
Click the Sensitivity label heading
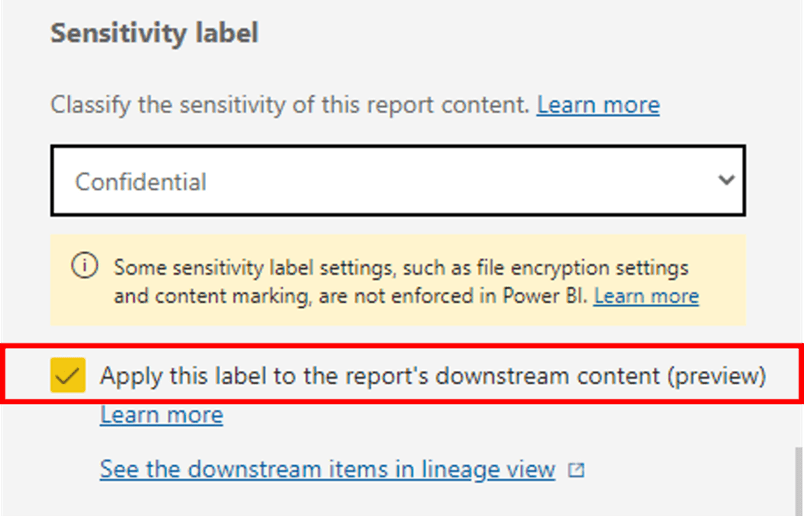pos(154,33)
